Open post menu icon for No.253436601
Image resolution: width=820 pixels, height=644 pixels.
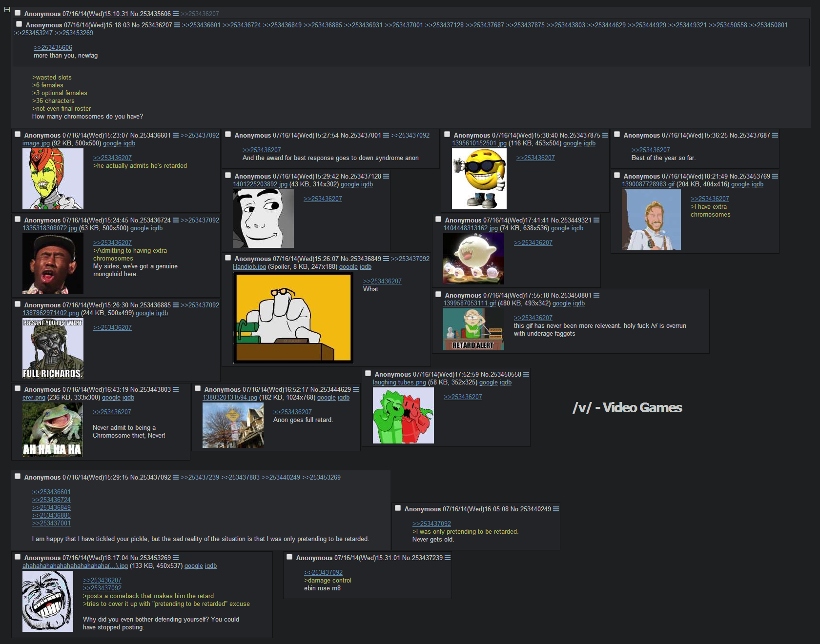pyautogui.click(x=176, y=135)
